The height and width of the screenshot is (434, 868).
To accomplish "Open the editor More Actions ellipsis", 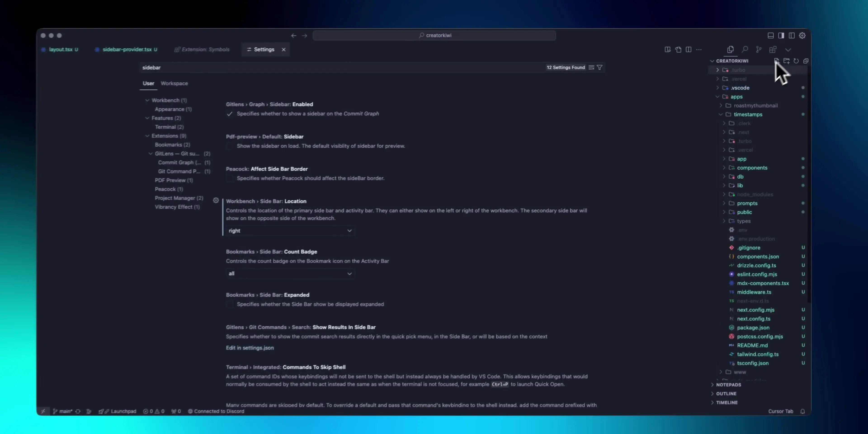I will coord(699,50).
